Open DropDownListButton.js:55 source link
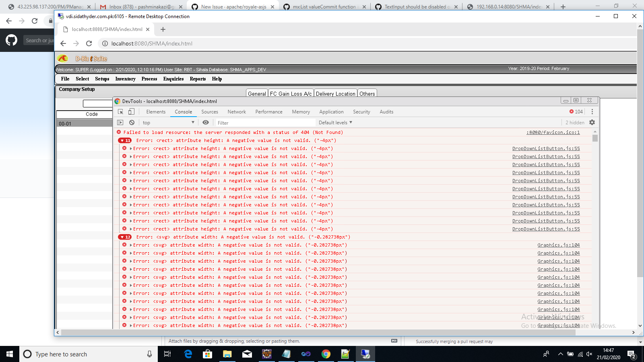The height and width of the screenshot is (362, 644). (546, 148)
